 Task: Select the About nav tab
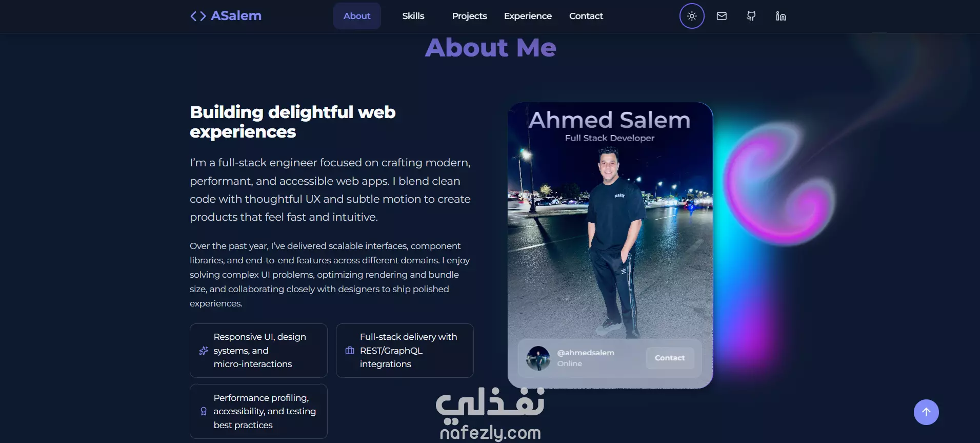click(x=357, y=16)
